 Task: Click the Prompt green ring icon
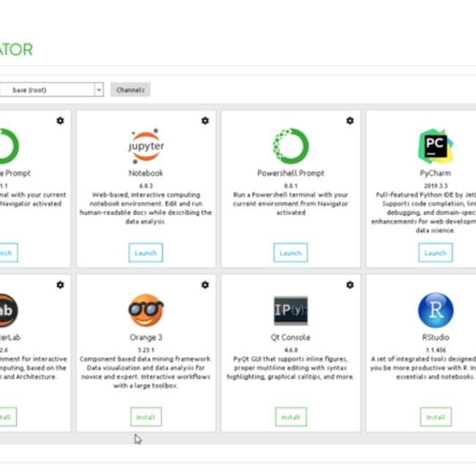click(x=9, y=146)
